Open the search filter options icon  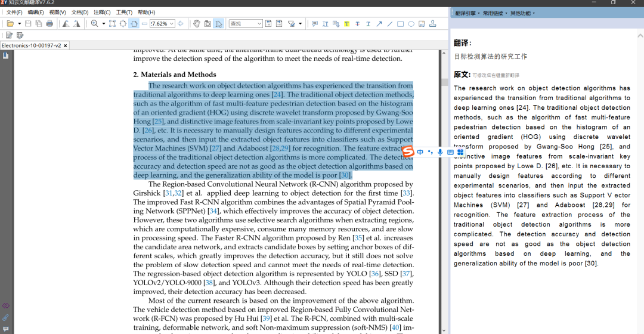pos(291,24)
